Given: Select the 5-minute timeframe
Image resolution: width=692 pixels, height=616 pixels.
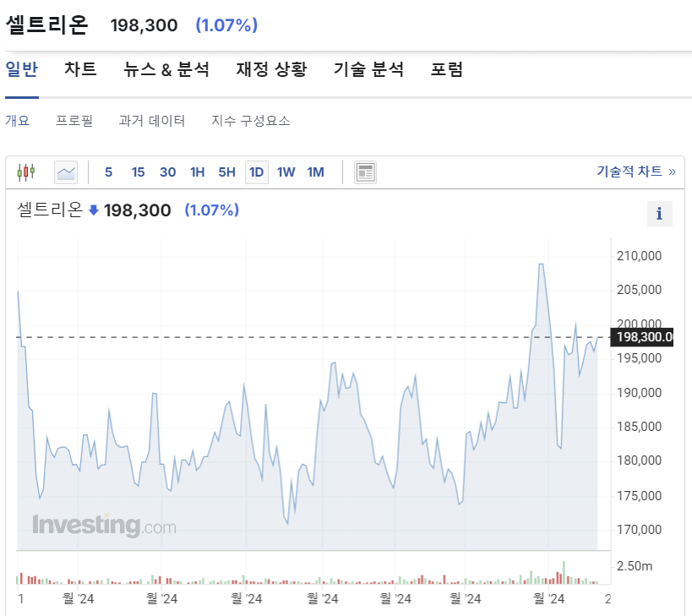Looking at the screenshot, I should click(x=108, y=172).
